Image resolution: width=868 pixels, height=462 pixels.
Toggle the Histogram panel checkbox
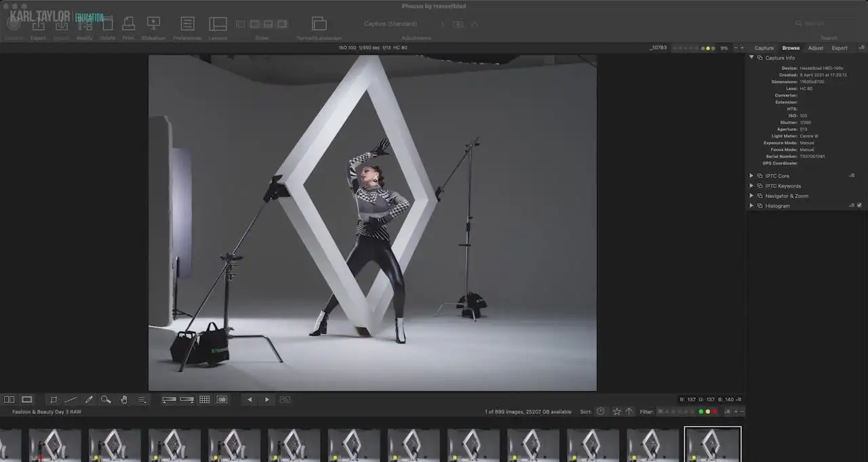[859, 205]
